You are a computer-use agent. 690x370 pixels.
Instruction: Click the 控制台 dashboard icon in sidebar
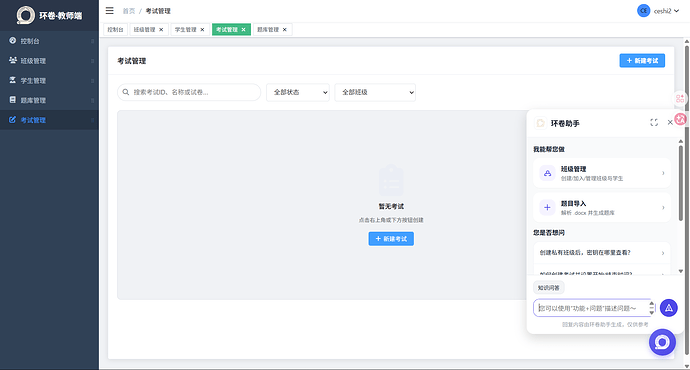pyautogui.click(x=12, y=40)
